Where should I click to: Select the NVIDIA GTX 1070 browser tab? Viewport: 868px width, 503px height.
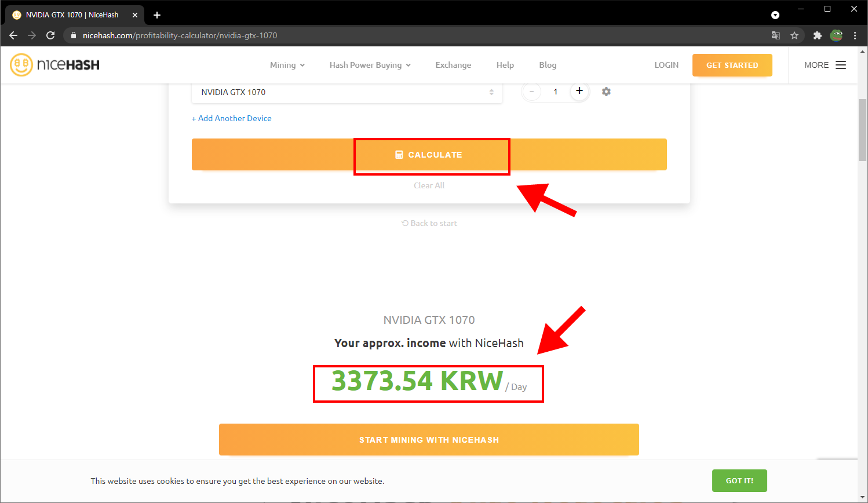[x=75, y=15]
